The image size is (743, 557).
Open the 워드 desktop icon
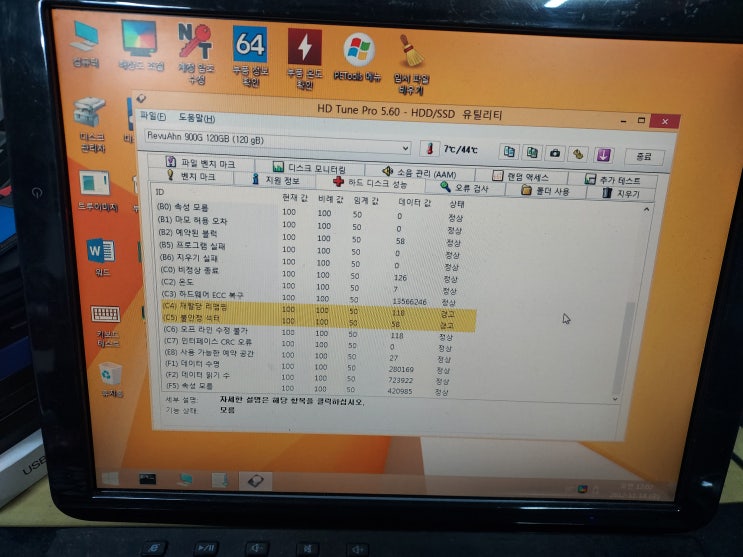101,258
